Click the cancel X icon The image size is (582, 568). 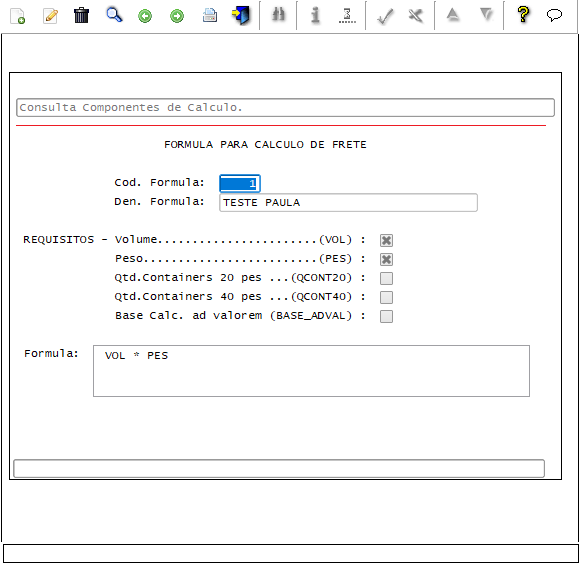[x=416, y=16]
